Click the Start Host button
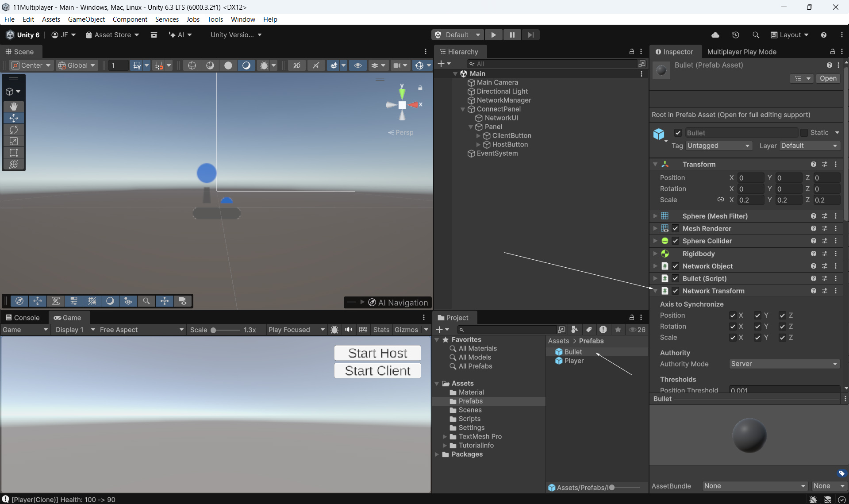This screenshot has width=849, height=504. pyautogui.click(x=377, y=353)
